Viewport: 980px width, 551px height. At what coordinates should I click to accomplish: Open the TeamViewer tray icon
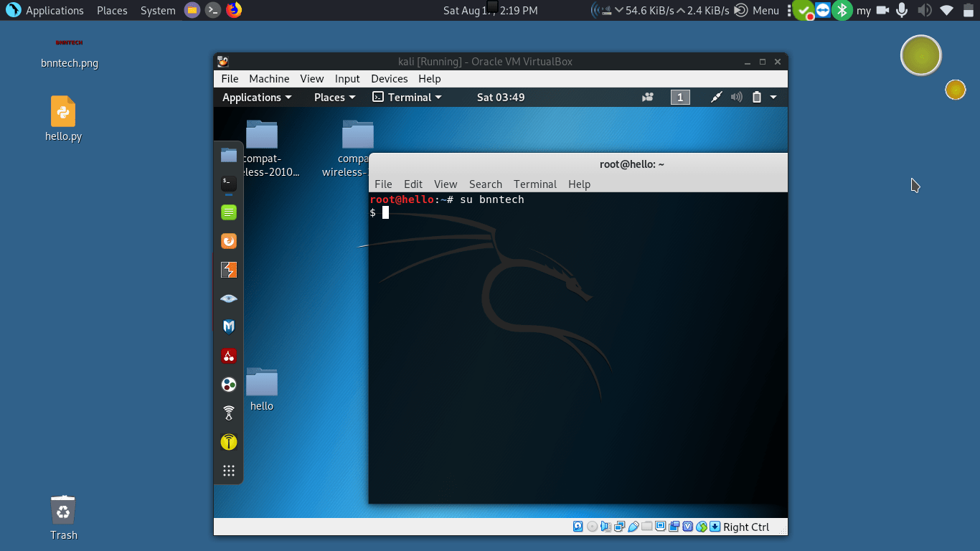click(823, 10)
